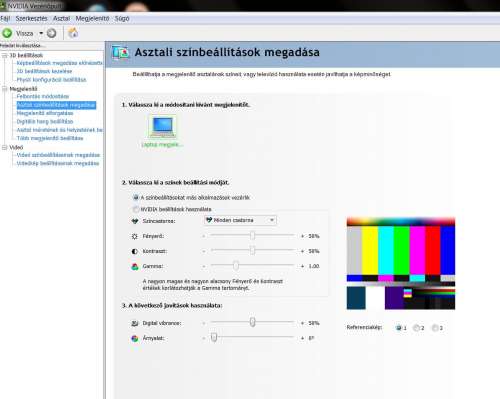Decrease Kontraszt with its minus button

point(204,251)
